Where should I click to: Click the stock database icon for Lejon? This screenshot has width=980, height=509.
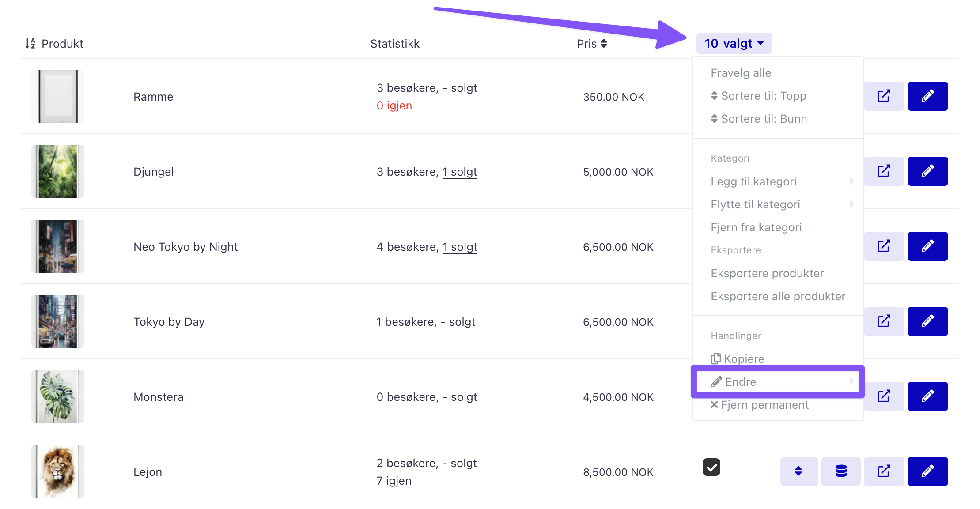click(x=841, y=471)
